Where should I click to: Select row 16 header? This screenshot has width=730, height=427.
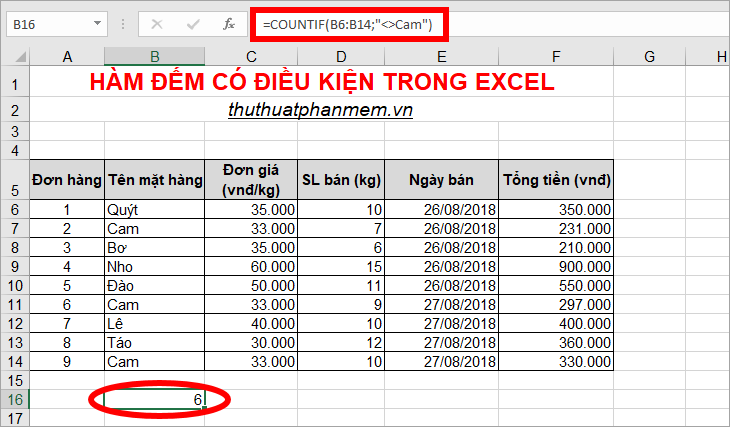15,400
